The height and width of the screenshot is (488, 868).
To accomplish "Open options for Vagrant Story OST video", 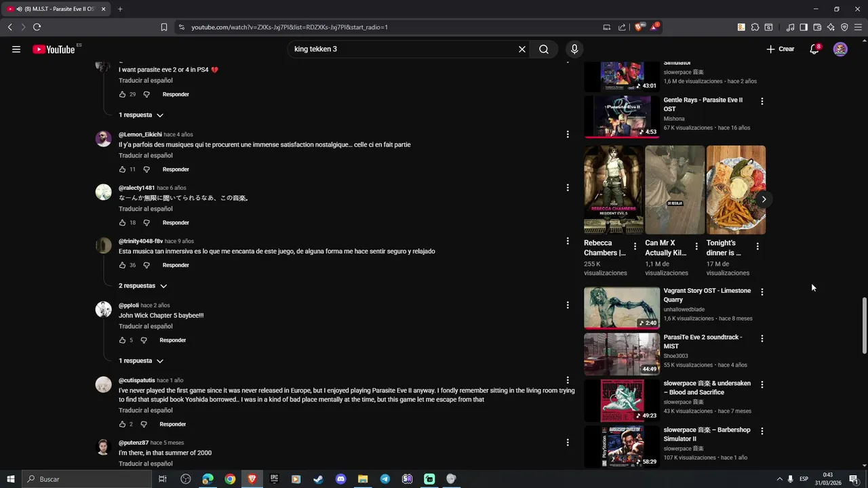I will (x=762, y=291).
